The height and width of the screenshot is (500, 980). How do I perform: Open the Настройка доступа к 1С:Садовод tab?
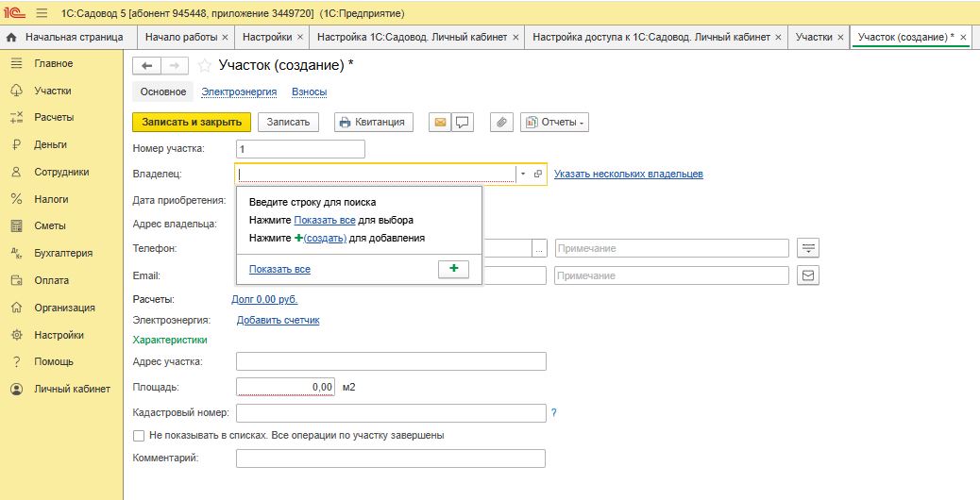[x=651, y=37]
